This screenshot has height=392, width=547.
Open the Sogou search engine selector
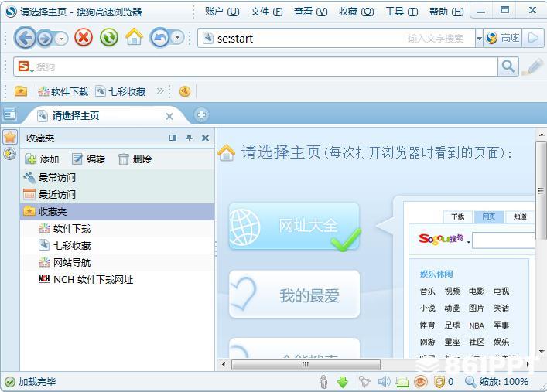(x=25, y=66)
